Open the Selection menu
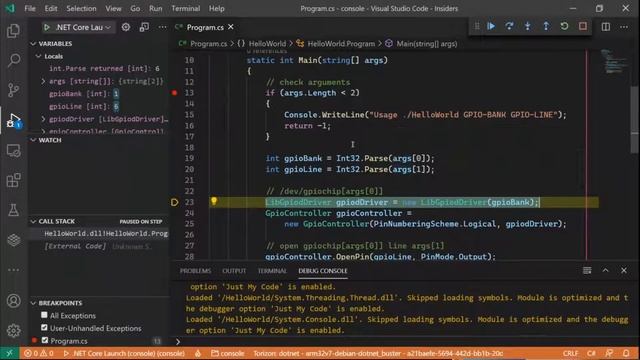The height and width of the screenshot is (360, 640). 81,9
